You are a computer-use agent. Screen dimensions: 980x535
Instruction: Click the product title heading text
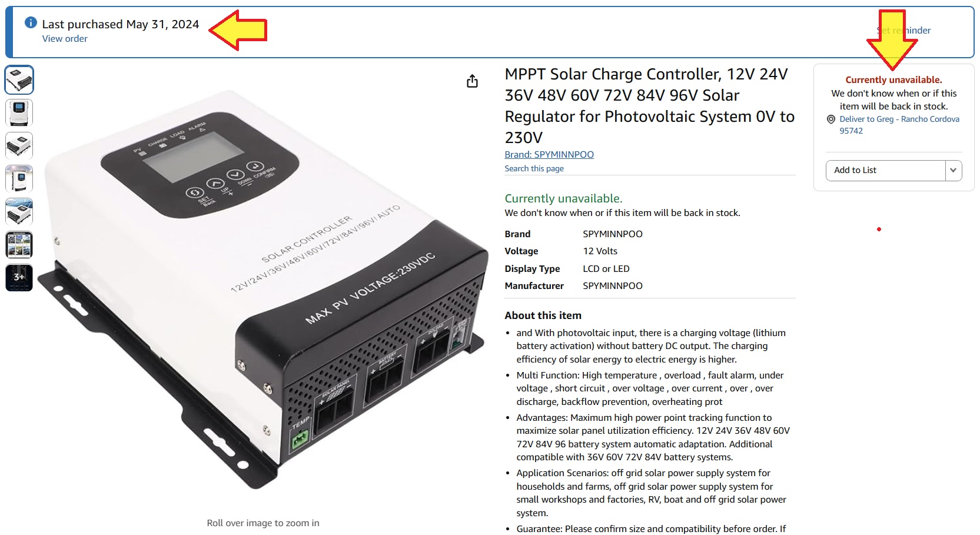(650, 106)
